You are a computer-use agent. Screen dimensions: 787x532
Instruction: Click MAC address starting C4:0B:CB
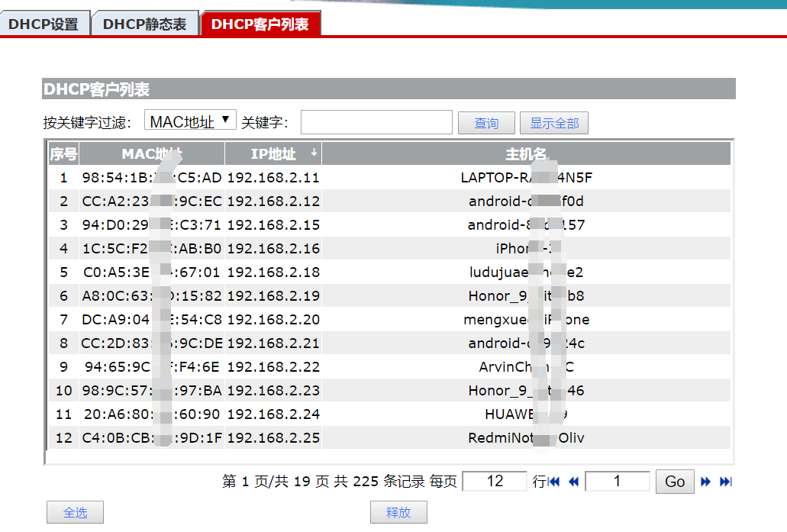[x=152, y=438]
